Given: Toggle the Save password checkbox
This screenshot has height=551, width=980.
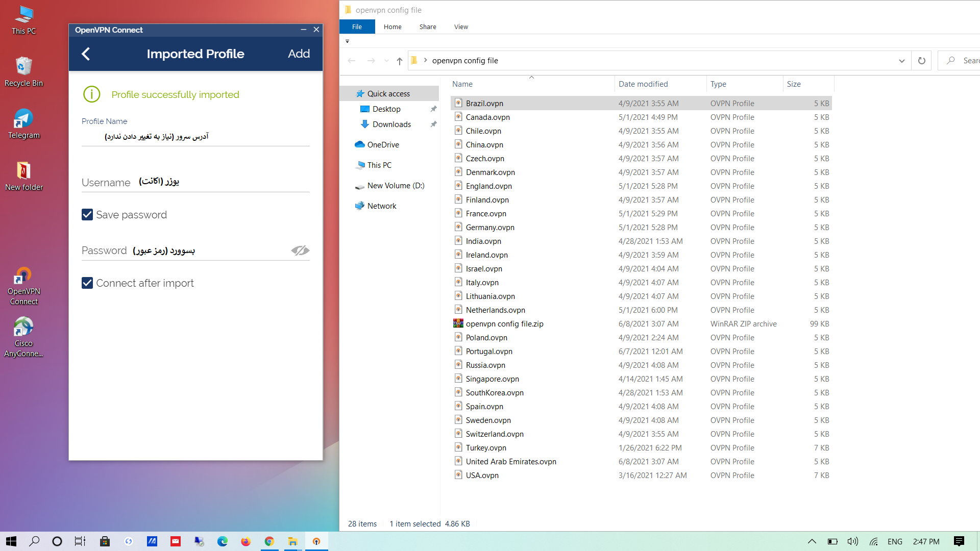Looking at the screenshot, I should tap(87, 215).
